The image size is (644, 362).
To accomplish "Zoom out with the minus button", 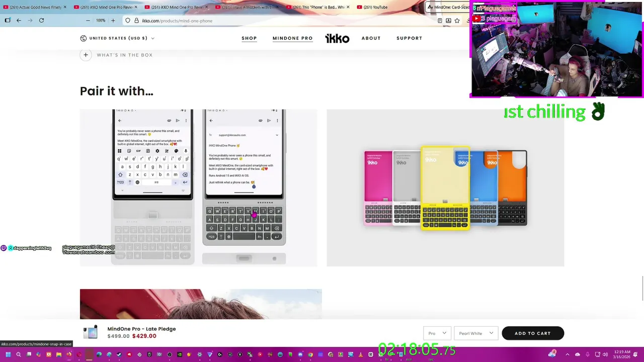I will (x=88, y=21).
